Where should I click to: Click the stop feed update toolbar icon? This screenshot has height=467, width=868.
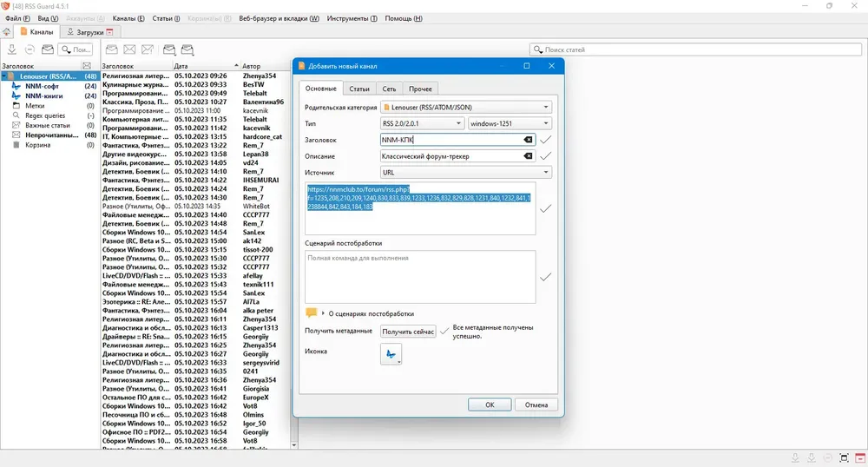30,49
